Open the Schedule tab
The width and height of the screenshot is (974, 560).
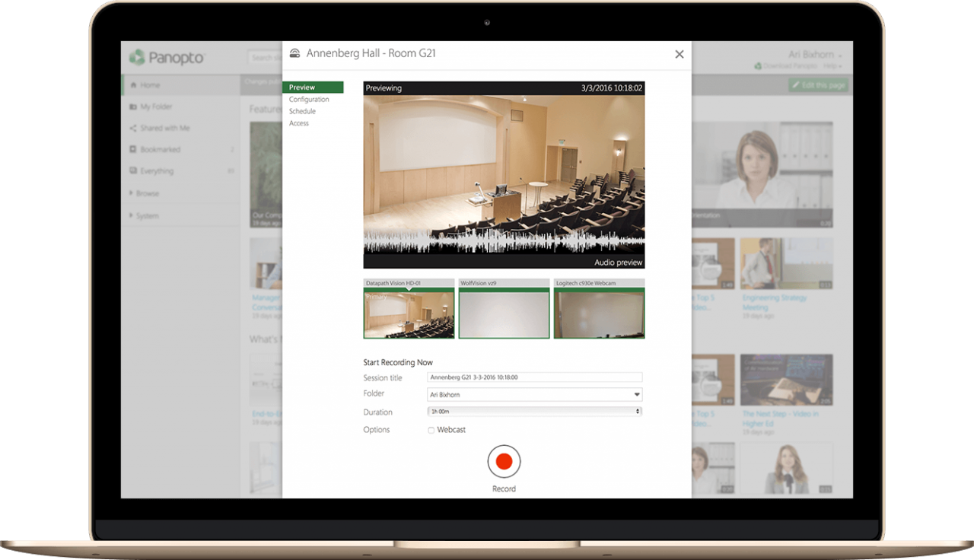[302, 111]
